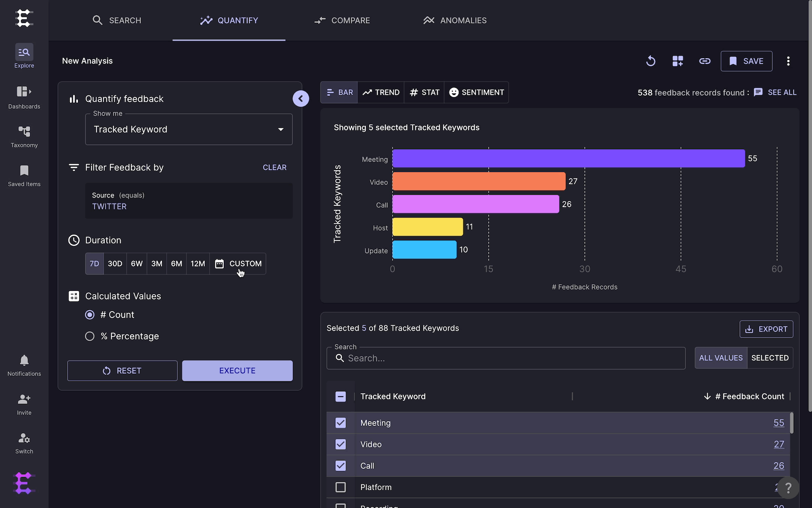Uncheck the Video keyword checkbox
812x508 pixels.
(x=341, y=444)
